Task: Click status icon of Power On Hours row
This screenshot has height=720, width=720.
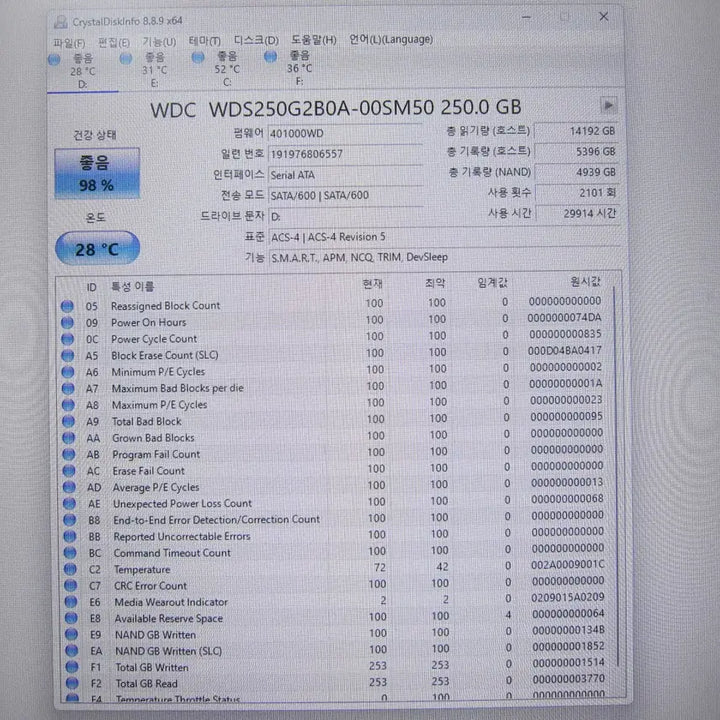Action: click(68, 323)
